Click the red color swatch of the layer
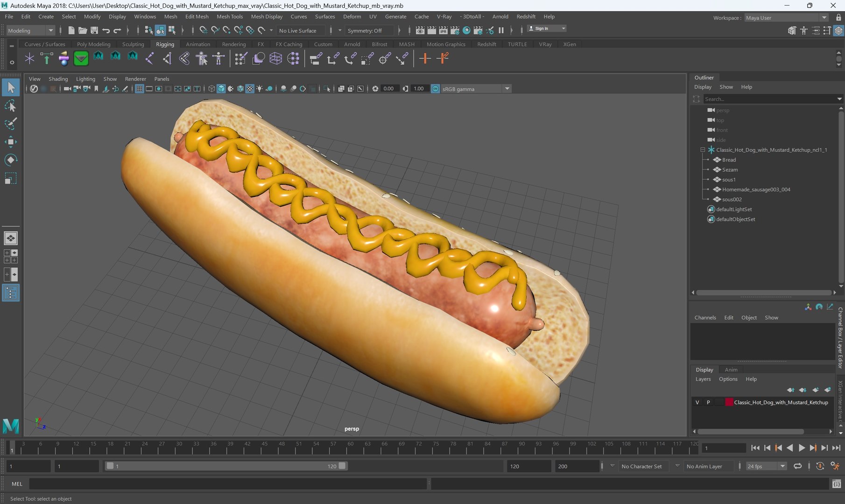The image size is (845, 504). click(729, 402)
